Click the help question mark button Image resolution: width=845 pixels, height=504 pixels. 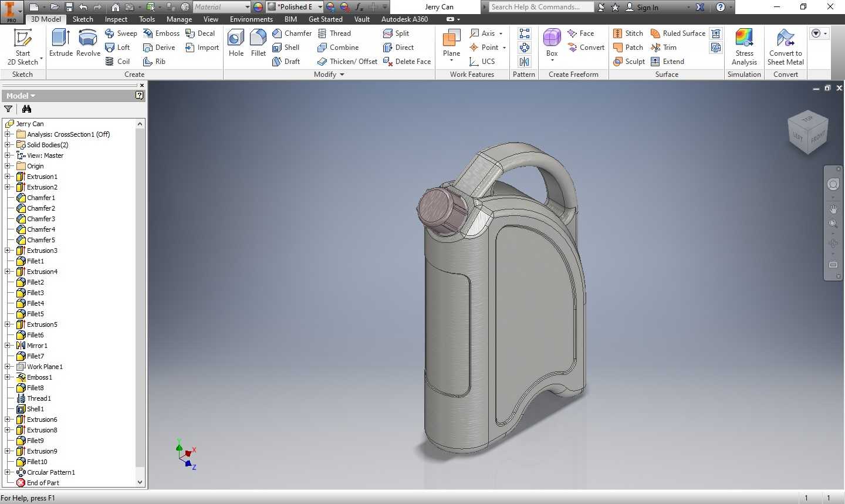click(721, 7)
